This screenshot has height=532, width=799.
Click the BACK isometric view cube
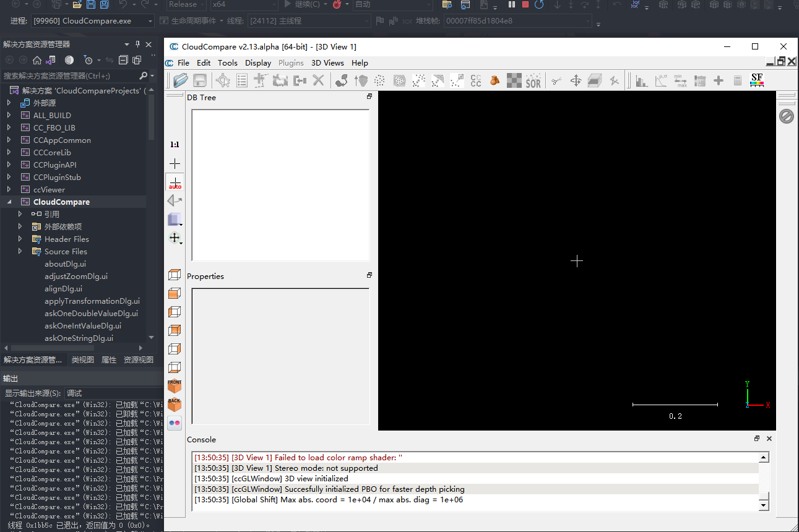point(175,405)
